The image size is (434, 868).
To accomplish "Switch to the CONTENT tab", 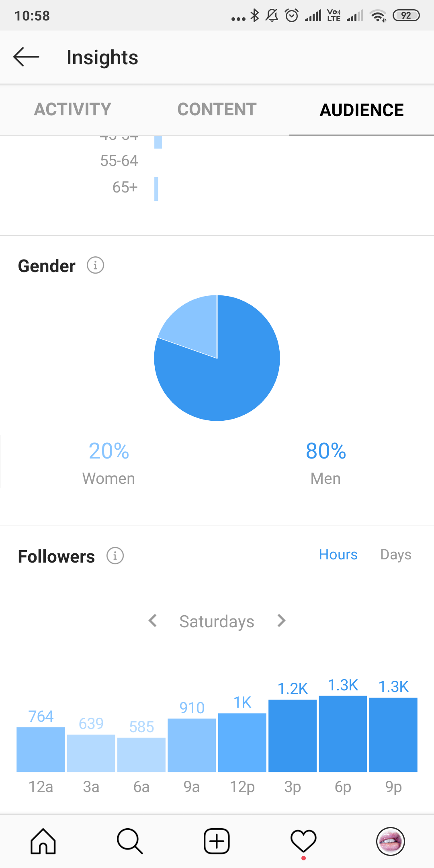I will coord(217,109).
